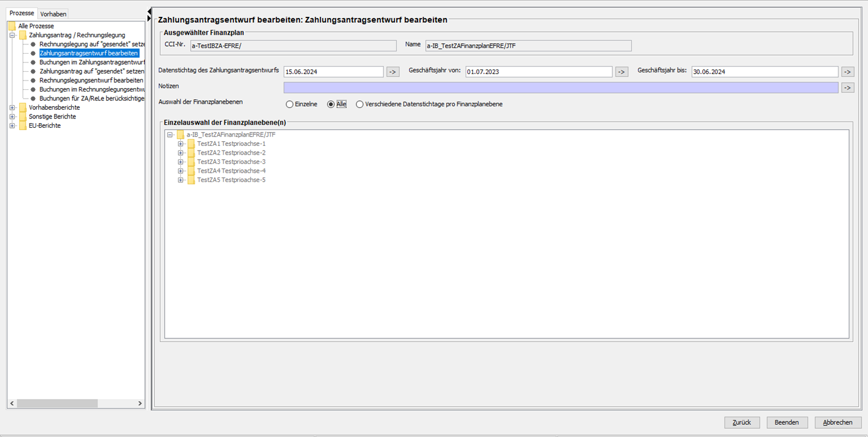Expand the EU-Berichte tree node
This screenshot has height=437, width=868.
click(12, 125)
